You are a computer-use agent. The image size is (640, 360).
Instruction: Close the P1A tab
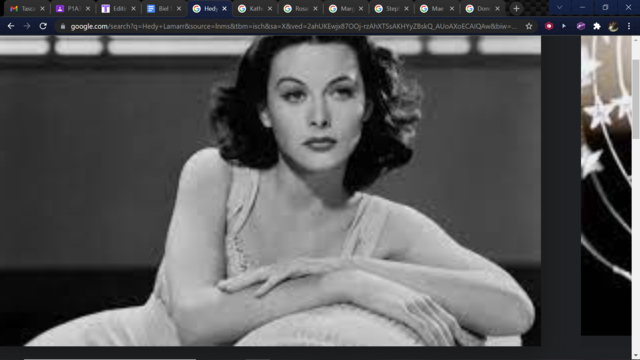point(88,9)
